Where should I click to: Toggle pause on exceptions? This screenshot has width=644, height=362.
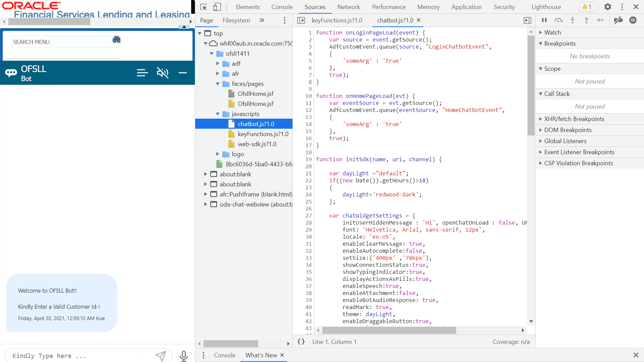tap(633, 20)
